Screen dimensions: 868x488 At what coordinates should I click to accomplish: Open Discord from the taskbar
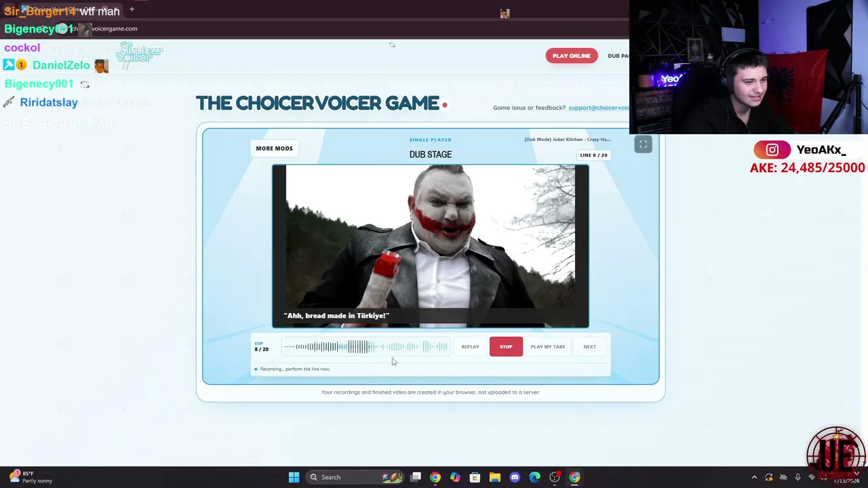pos(515,477)
